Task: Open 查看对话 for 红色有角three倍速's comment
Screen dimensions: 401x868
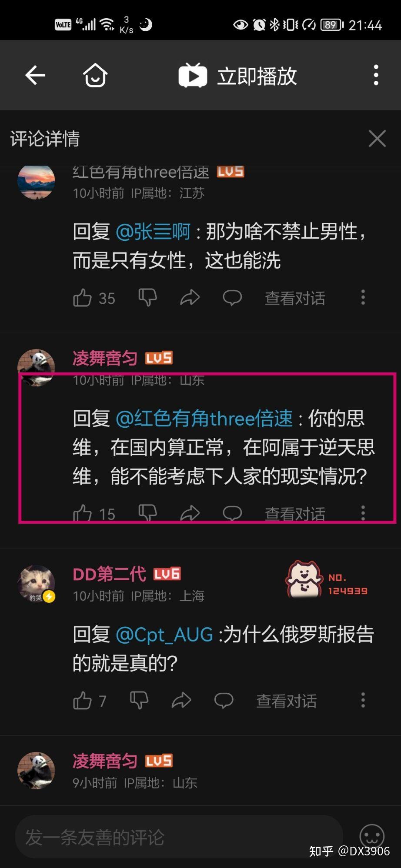Action: click(x=295, y=298)
